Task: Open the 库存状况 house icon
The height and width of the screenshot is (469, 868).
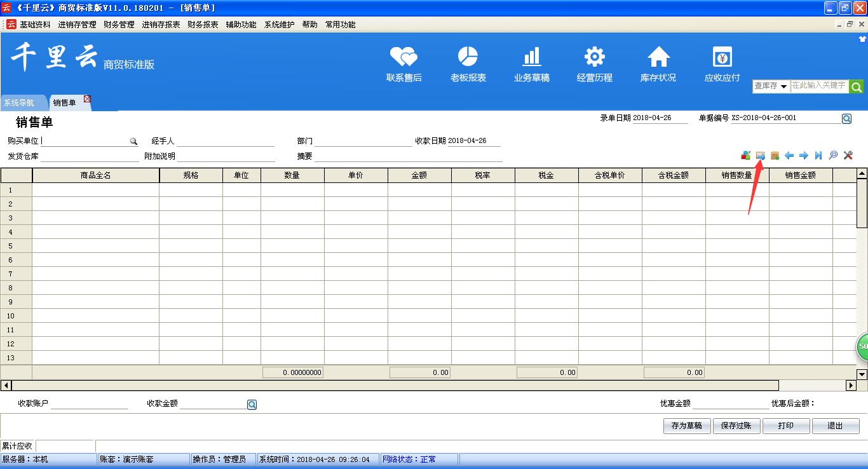Action: 658,57
